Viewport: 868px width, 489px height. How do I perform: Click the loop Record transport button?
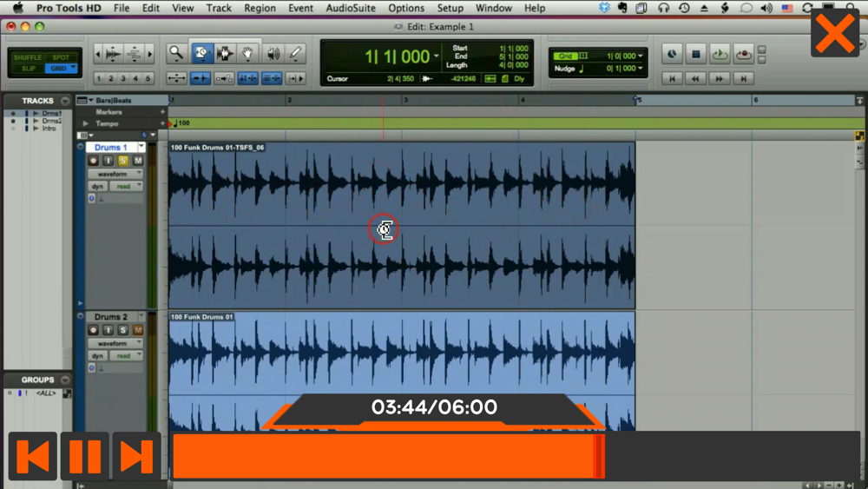point(744,54)
